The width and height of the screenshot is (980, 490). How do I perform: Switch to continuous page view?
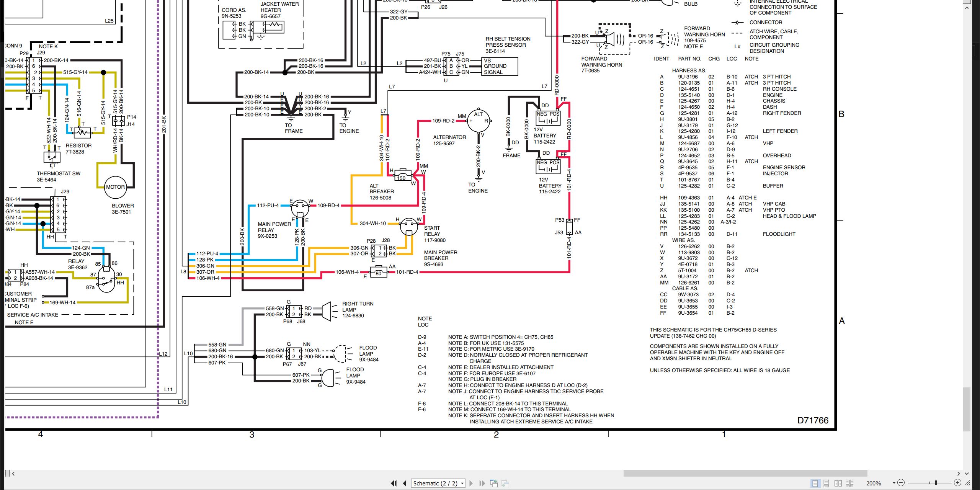coord(826,483)
